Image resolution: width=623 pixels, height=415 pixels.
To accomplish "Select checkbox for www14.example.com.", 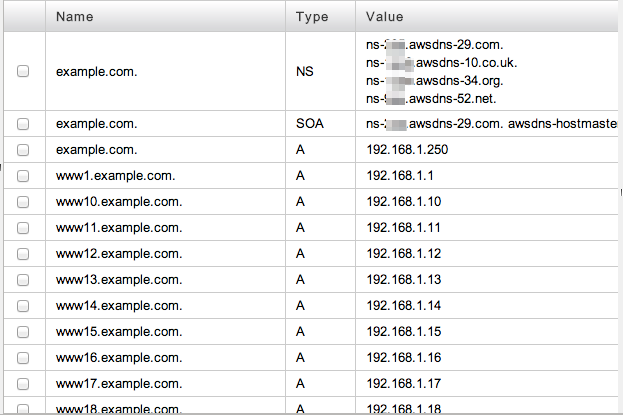I will coord(23,305).
